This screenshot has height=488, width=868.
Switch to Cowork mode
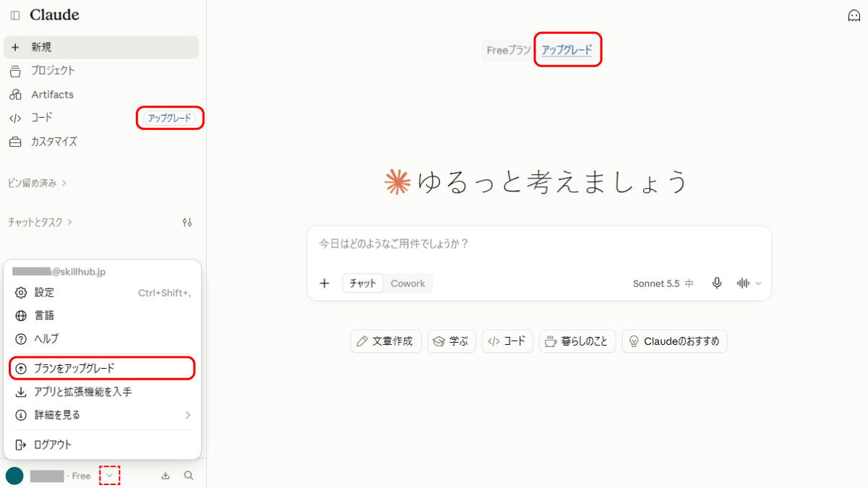(408, 283)
